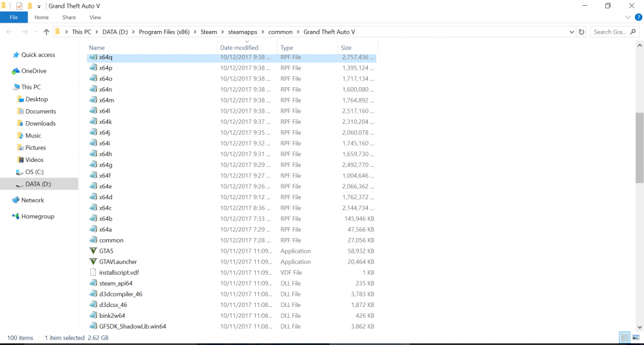Select DATA (D:) in the navigation pane

pyautogui.click(x=39, y=184)
